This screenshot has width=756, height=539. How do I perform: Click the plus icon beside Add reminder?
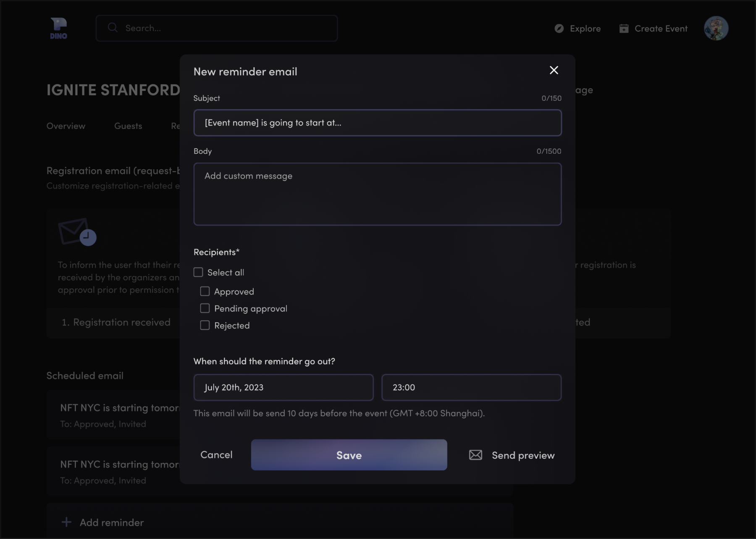[x=66, y=522]
